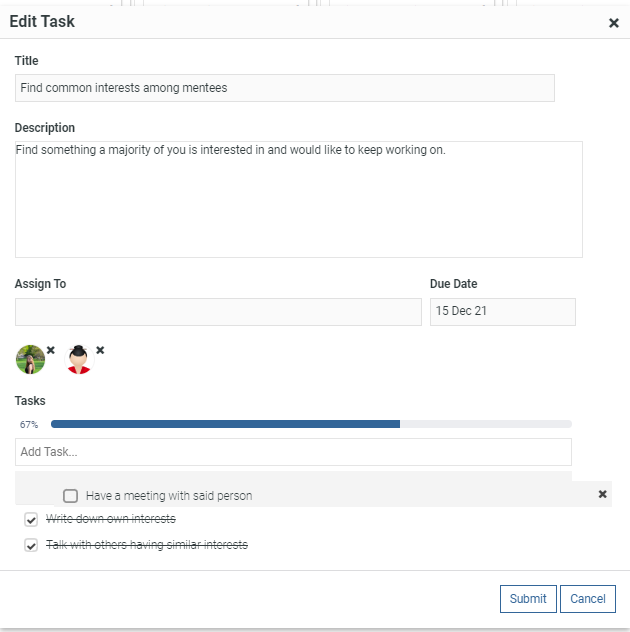Focus the Assign To field
Screen dimensions: 630x632
(218, 312)
